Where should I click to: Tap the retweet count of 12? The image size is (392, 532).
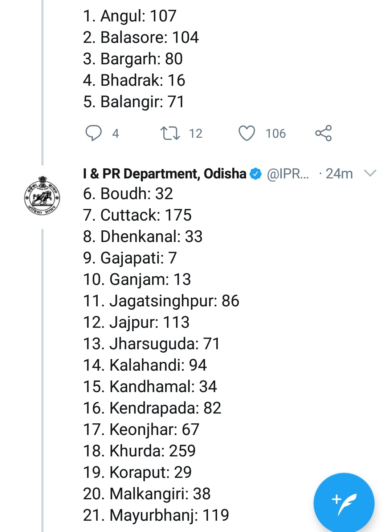(x=196, y=134)
